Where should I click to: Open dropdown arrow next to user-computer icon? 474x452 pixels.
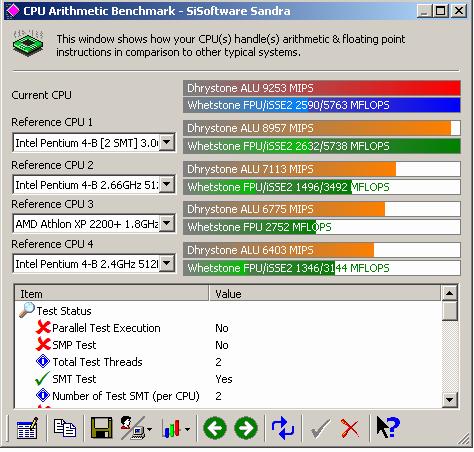[x=149, y=429]
